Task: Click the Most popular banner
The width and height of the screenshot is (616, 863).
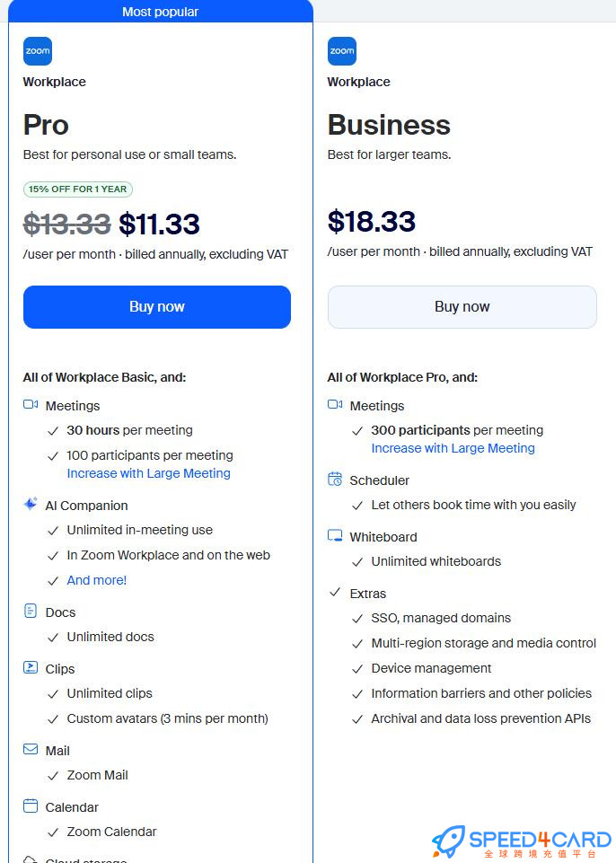Action: (160, 12)
